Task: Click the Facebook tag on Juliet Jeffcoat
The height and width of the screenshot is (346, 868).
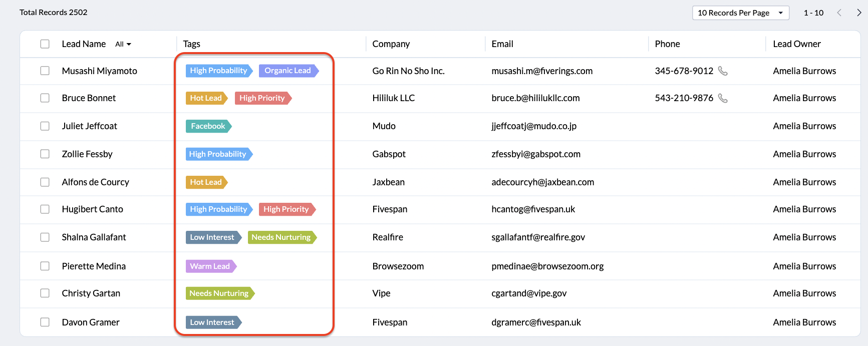Action: click(208, 126)
